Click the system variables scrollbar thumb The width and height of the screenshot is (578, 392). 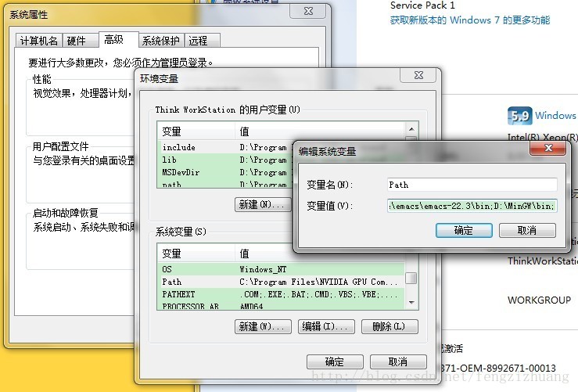click(411, 278)
